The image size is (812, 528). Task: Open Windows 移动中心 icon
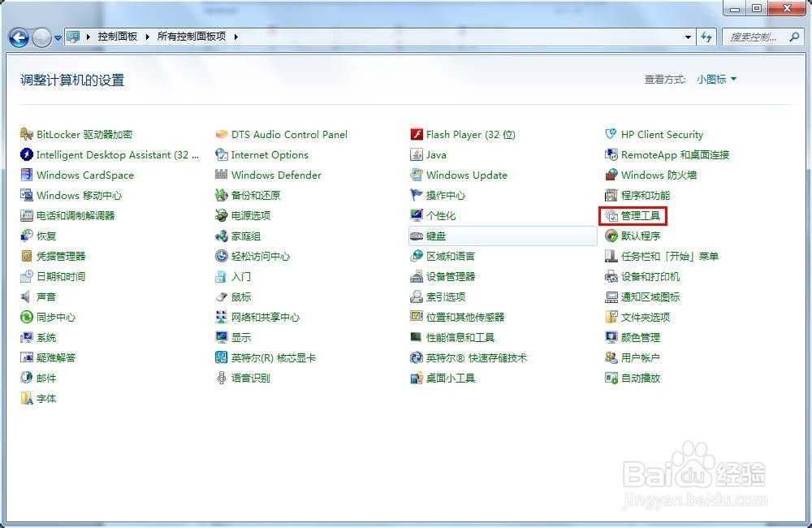(27, 195)
